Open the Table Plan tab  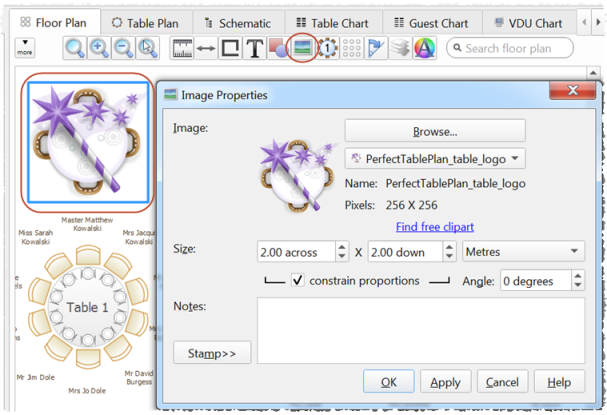(x=146, y=23)
